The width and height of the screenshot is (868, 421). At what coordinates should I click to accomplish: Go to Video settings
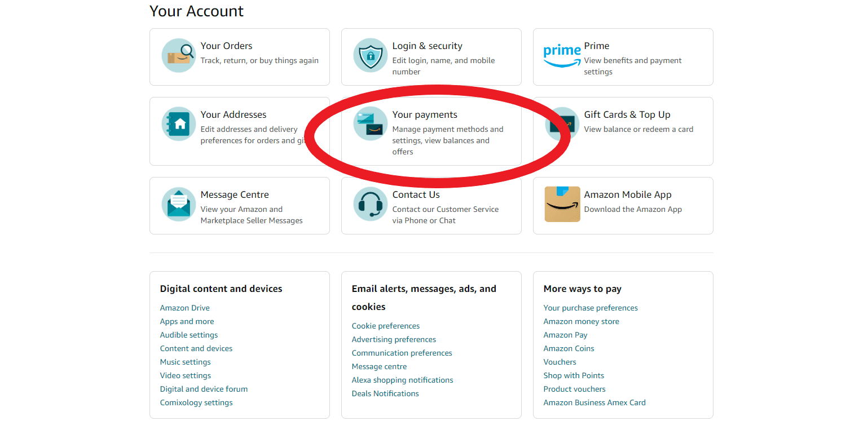tap(185, 375)
